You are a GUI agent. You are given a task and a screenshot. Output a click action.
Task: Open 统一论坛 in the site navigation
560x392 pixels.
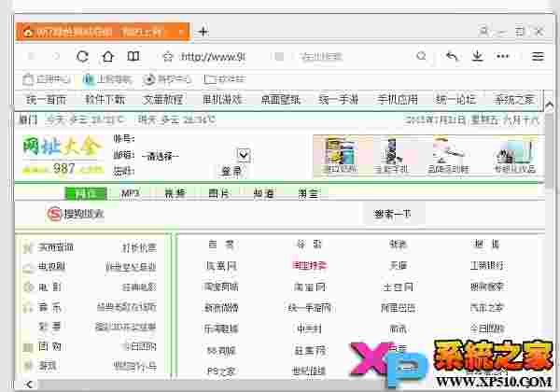coord(455,99)
